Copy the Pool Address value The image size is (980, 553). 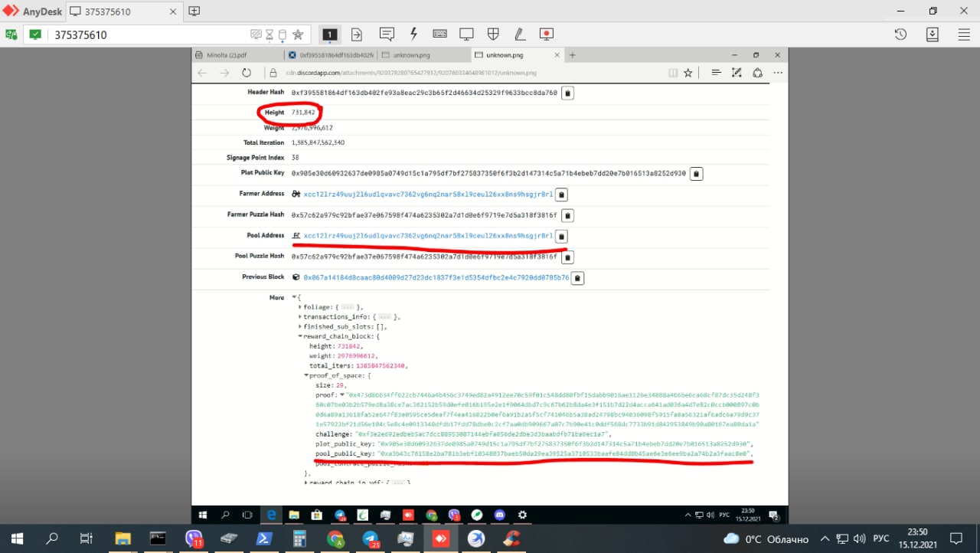(561, 236)
